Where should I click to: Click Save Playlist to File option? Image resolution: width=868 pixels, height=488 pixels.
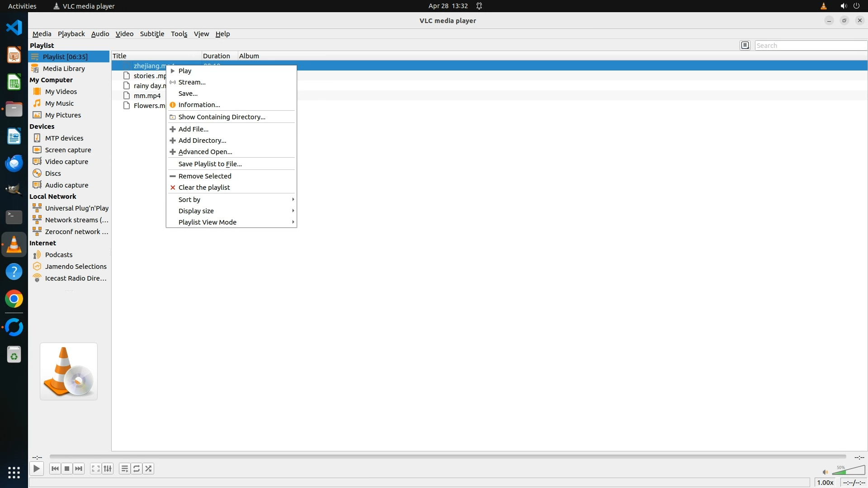[x=210, y=164]
